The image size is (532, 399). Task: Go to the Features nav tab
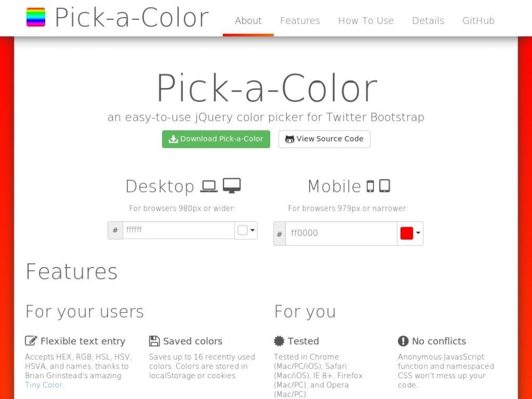point(300,21)
